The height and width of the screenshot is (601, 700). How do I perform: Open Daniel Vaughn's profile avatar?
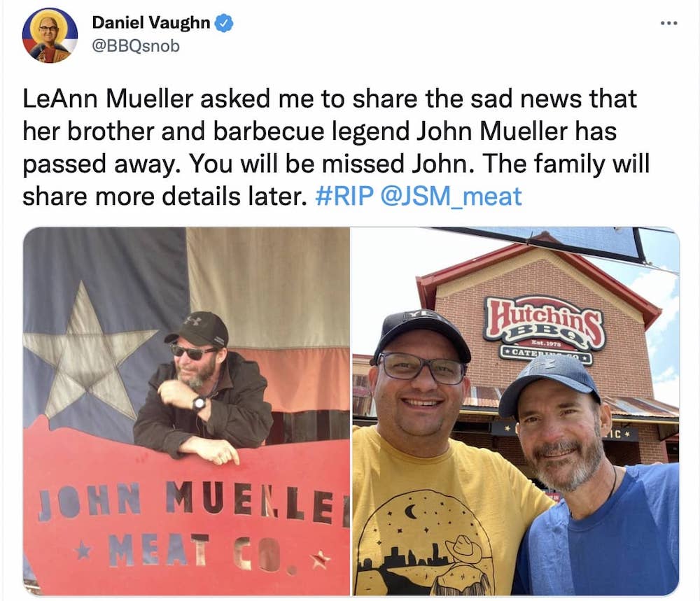[50, 35]
